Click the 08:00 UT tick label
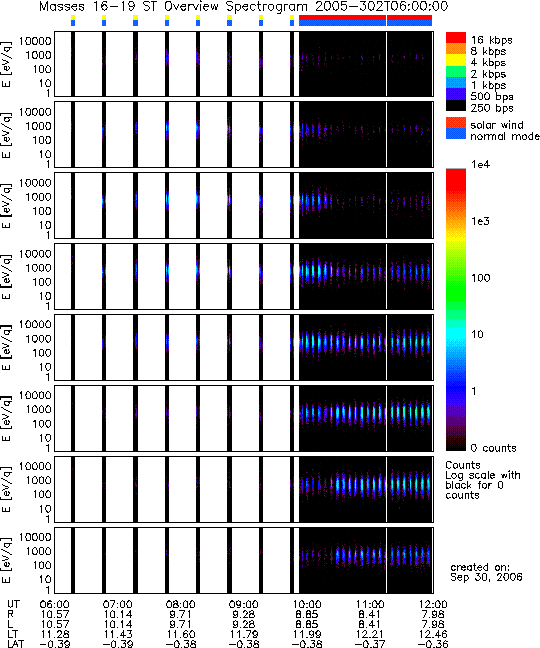This screenshot has height=648, width=540. point(181,604)
